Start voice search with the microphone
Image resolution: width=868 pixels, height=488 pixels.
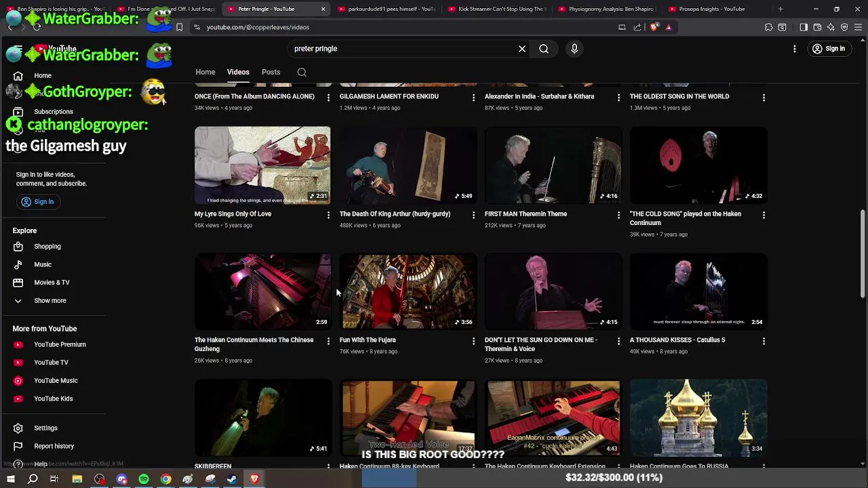574,49
